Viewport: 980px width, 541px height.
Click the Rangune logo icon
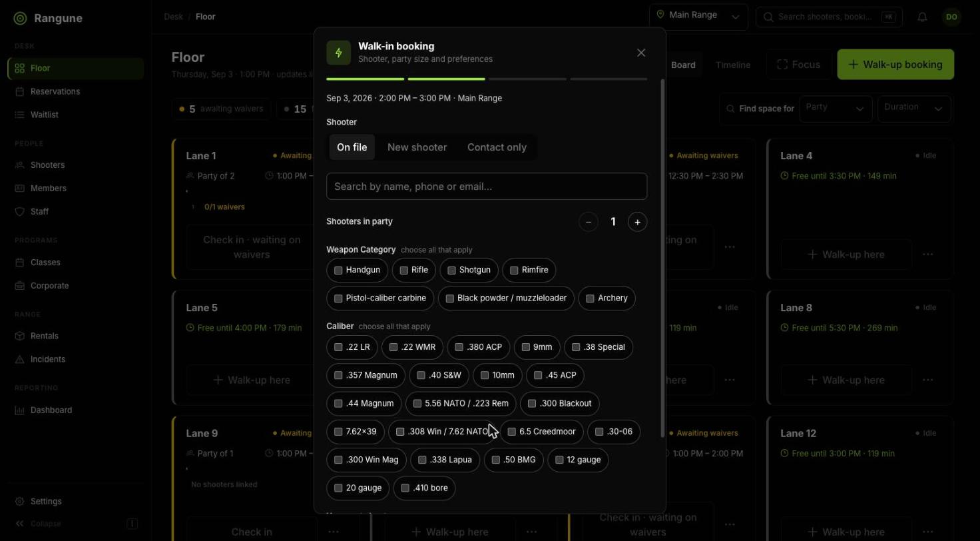tap(20, 18)
